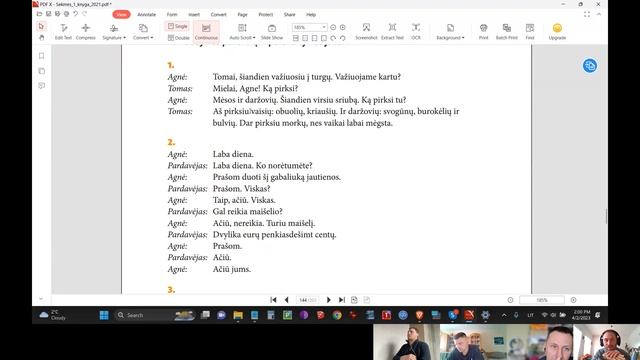Toggle Continuous scrolling mode
This screenshot has height=360, width=640.
coord(206,31)
